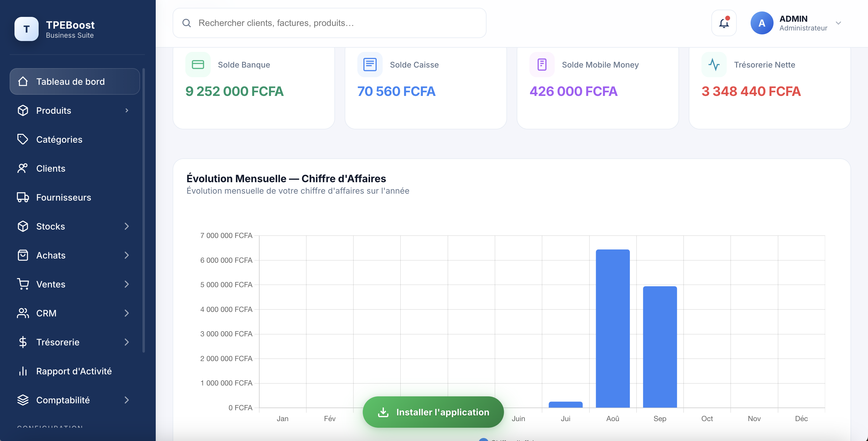The image size is (868, 441).
Task: Click the Aoû bar in the chart
Action: tap(613, 328)
